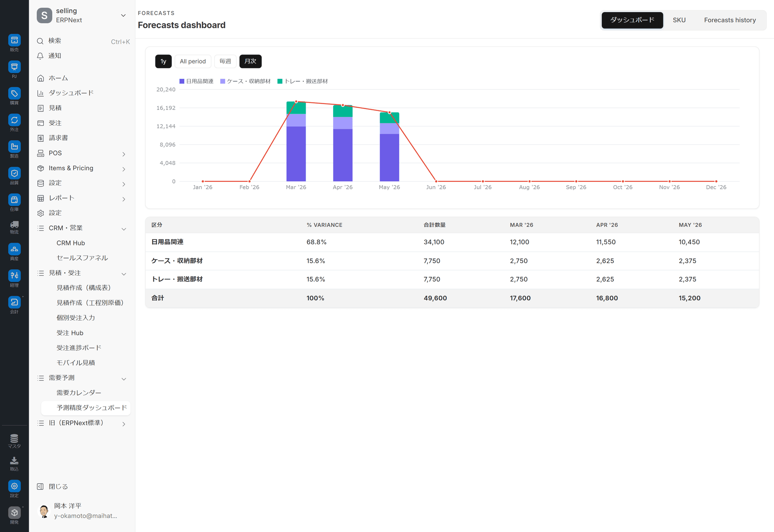Select the 1y period toggle
This screenshot has height=532, width=774.
point(163,61)
